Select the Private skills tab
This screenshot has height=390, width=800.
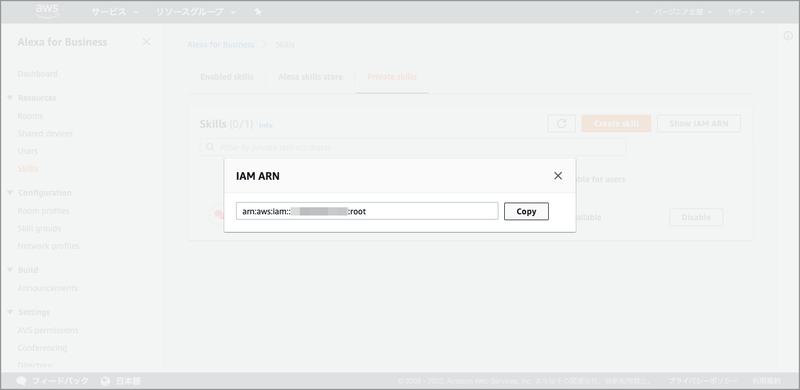click(392, 77)
